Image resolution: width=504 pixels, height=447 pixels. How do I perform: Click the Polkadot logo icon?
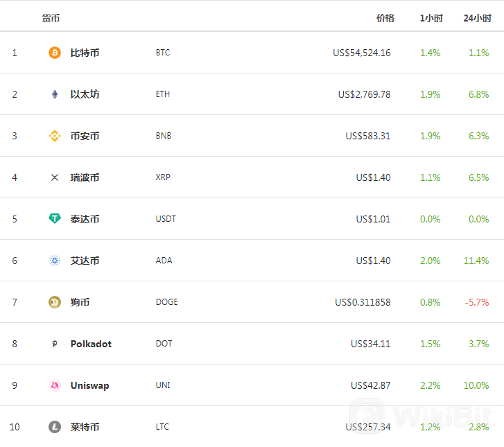(55, 344)
